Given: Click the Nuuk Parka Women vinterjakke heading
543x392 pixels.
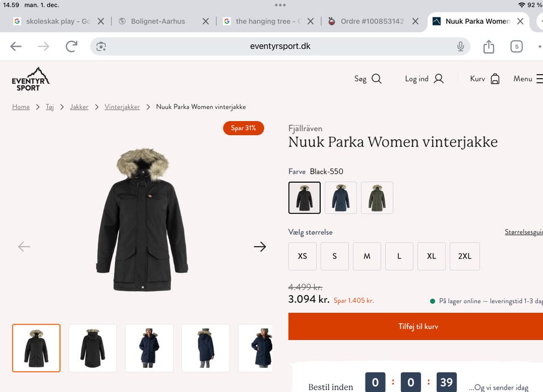Looking at the screenshot, I should tap(393, 142).
